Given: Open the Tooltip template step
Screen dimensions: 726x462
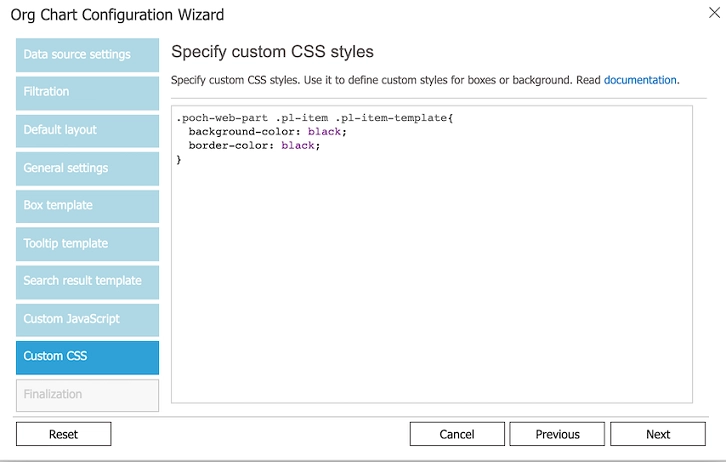Looking at the screenshot, I should click(88, 244).
